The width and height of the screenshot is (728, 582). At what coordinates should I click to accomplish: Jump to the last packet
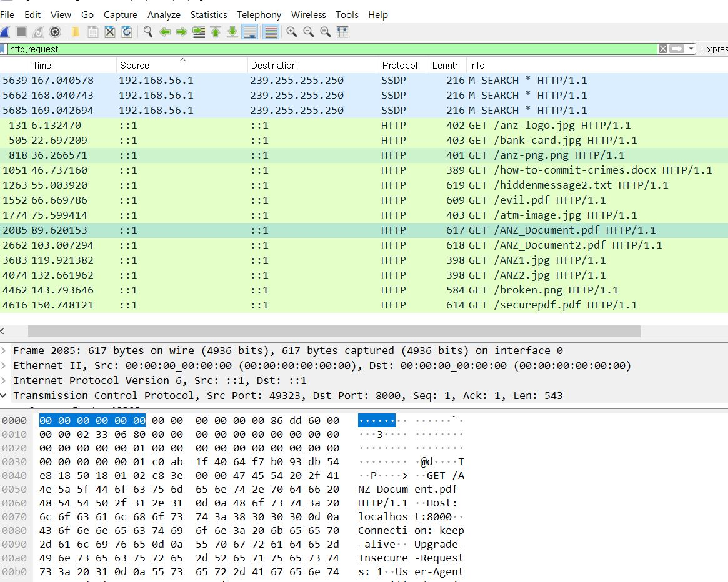coord(232,32)
